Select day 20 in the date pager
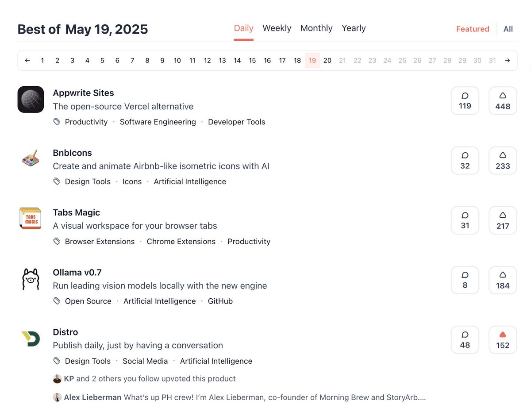 pyautogui.click(x=327, y=61)
